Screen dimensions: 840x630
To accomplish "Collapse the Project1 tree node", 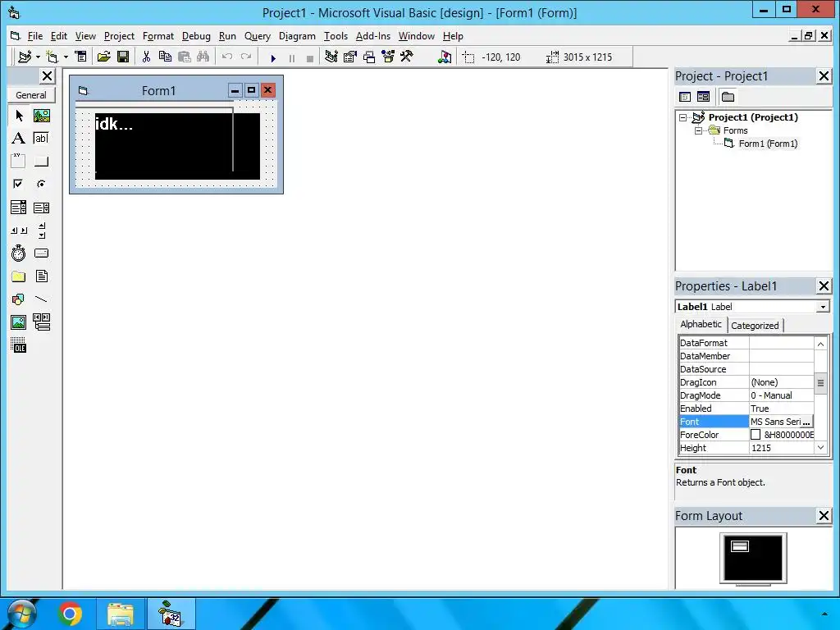I will coord(682,117).
